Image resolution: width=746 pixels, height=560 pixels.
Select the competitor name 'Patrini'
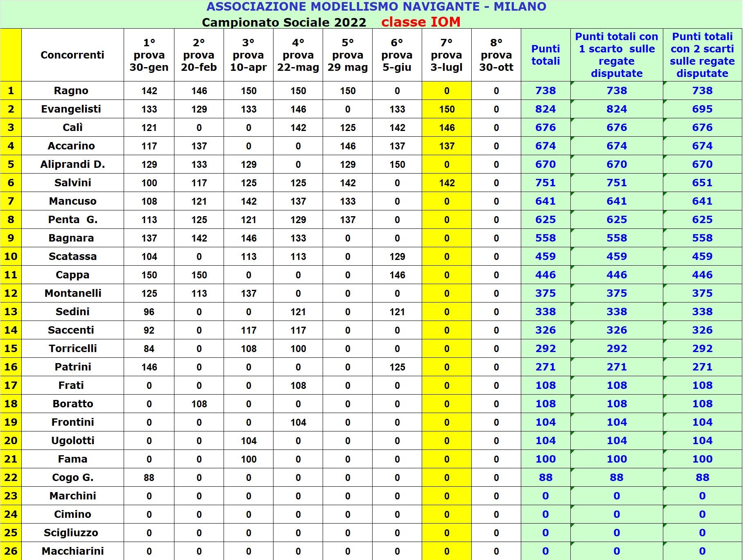(x=73, y=367)
